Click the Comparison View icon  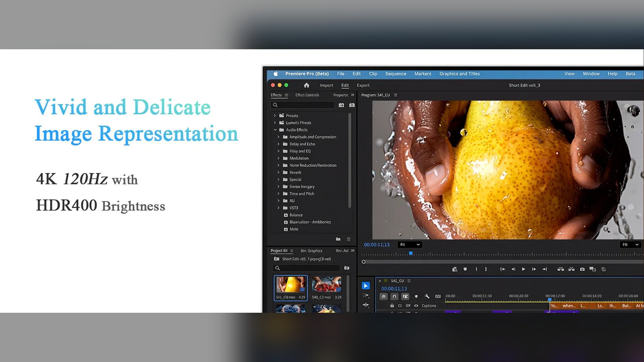coord(593,269)
